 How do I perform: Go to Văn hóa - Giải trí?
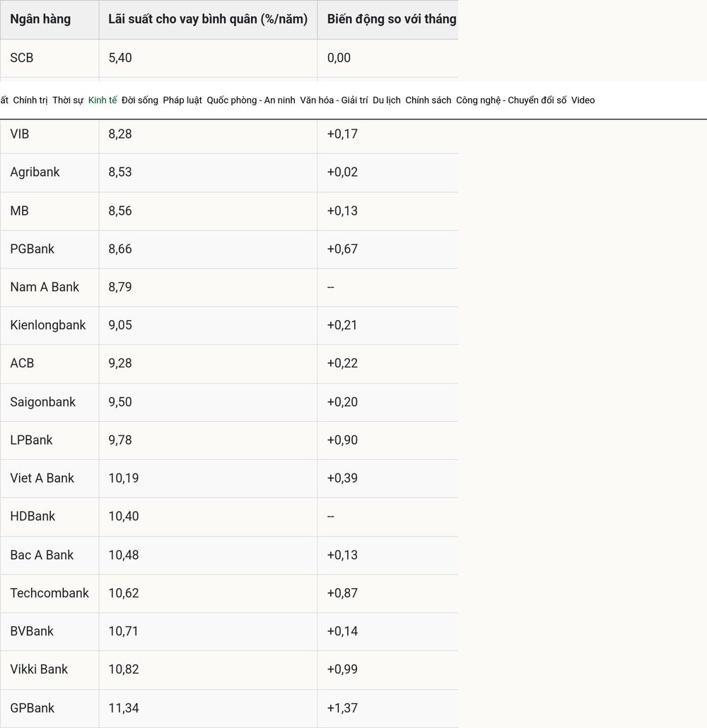pyautogui.click(x=334, y=100)
